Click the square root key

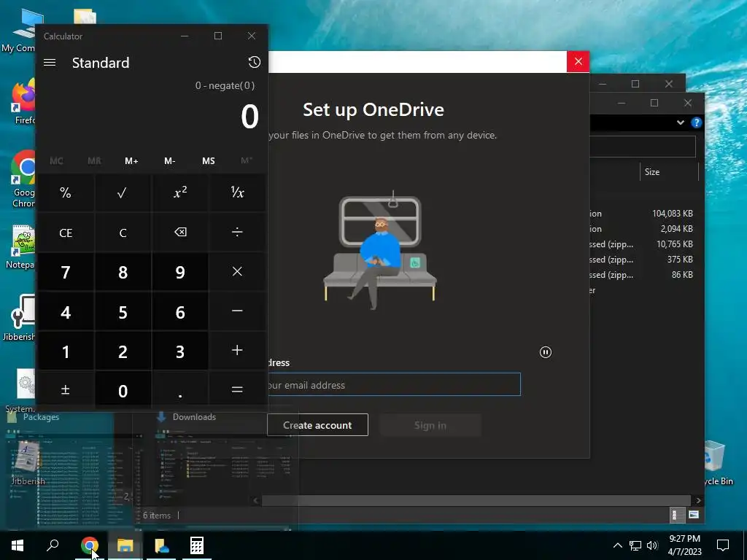coord(123,192)
